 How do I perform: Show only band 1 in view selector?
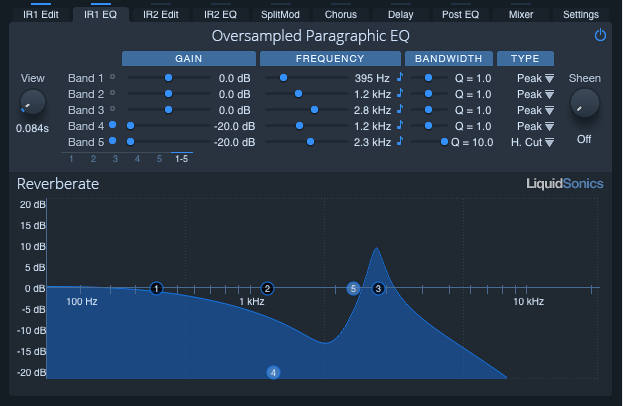click(71, 159)
